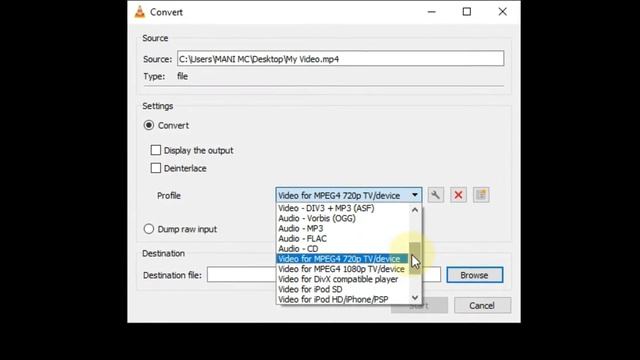Click the Source path field
The height and width of the screenshot is (360, 640).
(x=340, y=58)
